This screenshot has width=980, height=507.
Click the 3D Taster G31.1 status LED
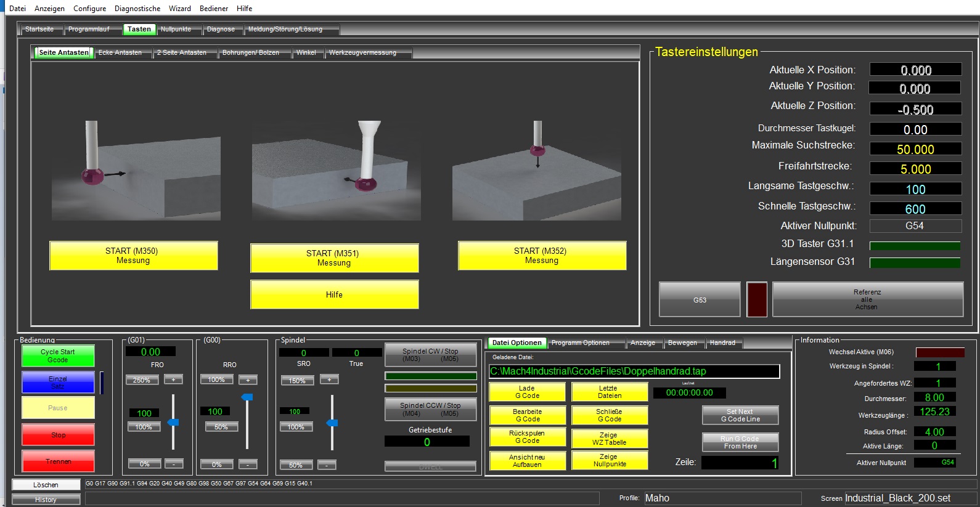915,246
